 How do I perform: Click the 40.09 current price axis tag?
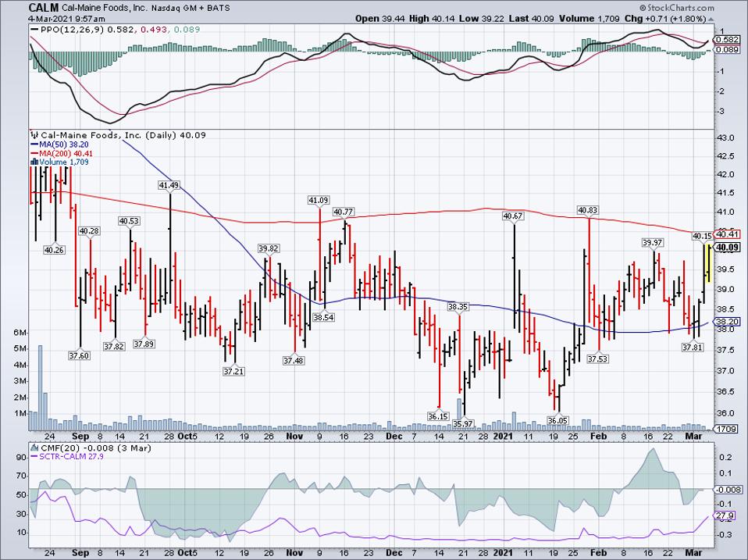(728, 247)
